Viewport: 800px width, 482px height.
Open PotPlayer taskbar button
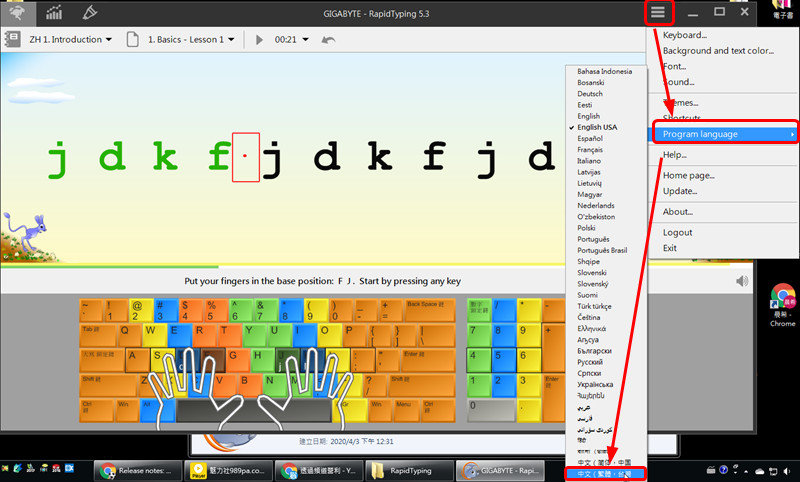pos(228,470)
